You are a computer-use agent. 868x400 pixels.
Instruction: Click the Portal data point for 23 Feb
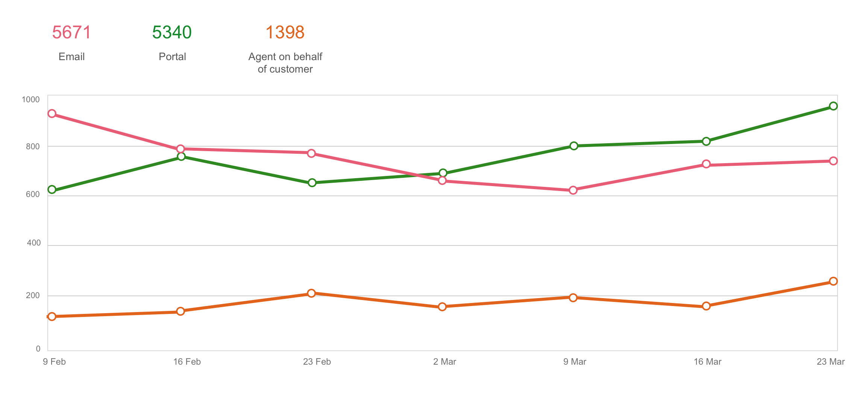(312, 183)
